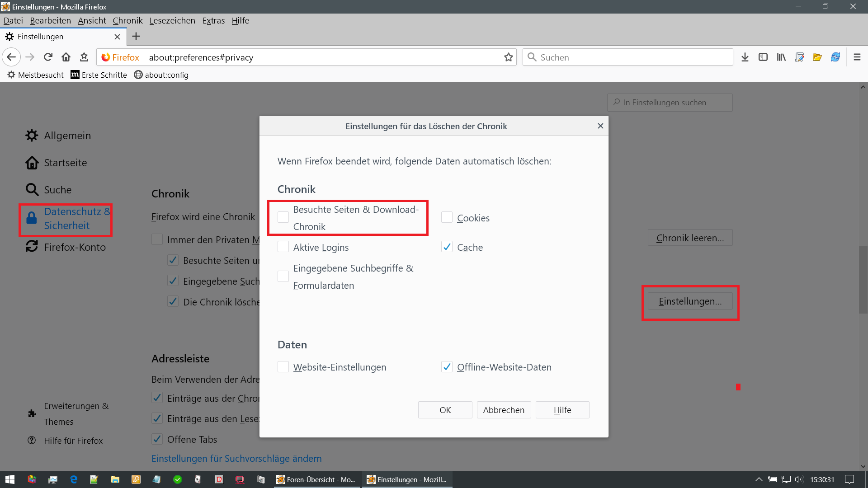The height and width of the screenshot is (488, 868).
Task: Click the Downloads arrow toolbar icon
Action: [x=745, y=57]
